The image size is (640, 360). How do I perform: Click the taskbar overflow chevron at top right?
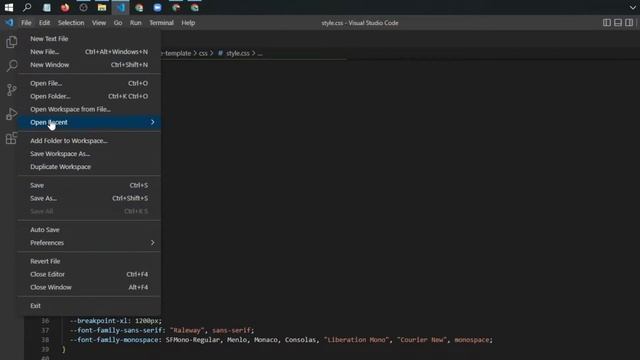tap(632, 7)
